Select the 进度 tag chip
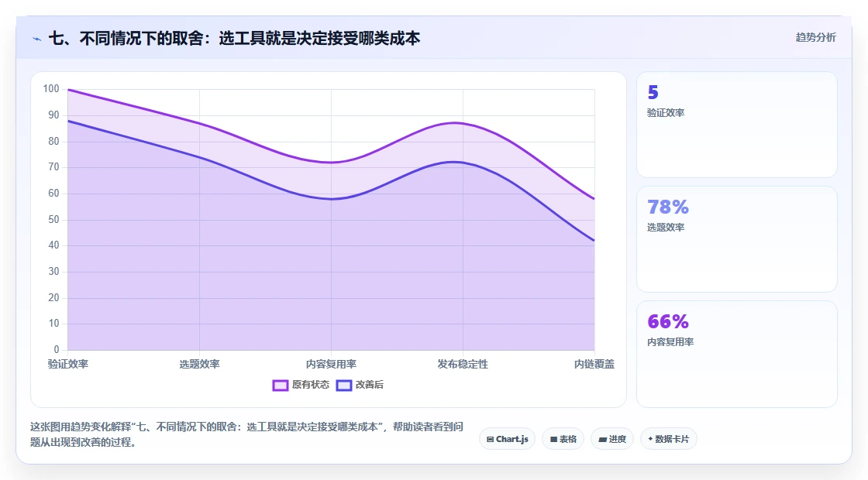 coord(612,439)
